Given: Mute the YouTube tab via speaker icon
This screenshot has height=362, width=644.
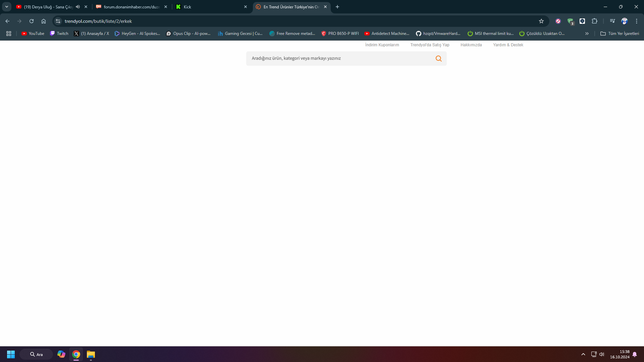Looking at the screenshot, I should (78, 7).
